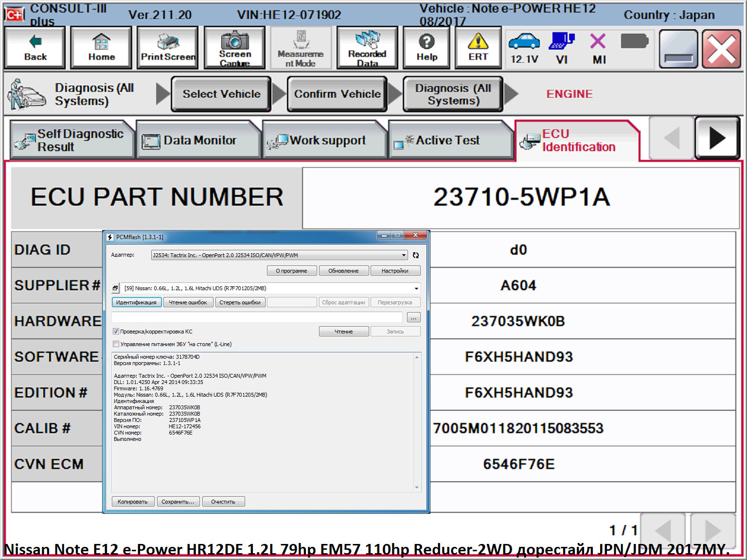Select Vehicle step button
This screenshot has height=560, width=747.
(221, 94)
